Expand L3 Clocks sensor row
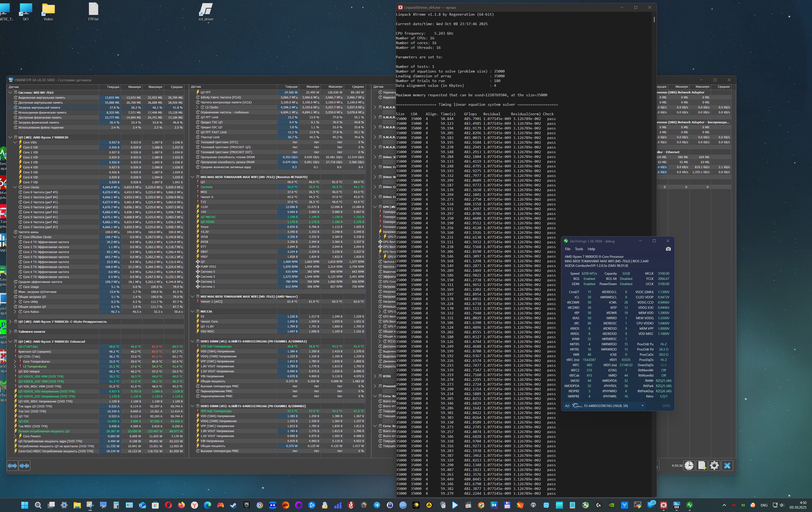 [x=198, y=107]
